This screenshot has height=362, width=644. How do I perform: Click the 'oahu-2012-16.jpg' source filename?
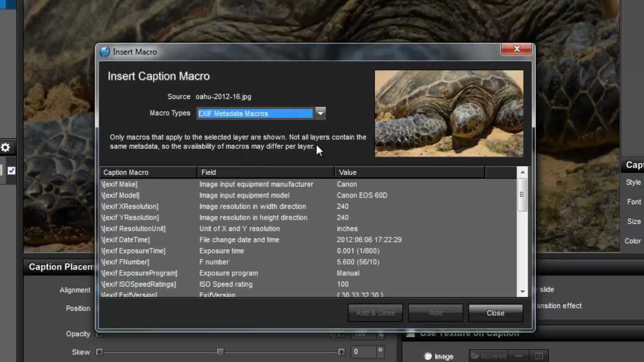[x=223, y=97]
